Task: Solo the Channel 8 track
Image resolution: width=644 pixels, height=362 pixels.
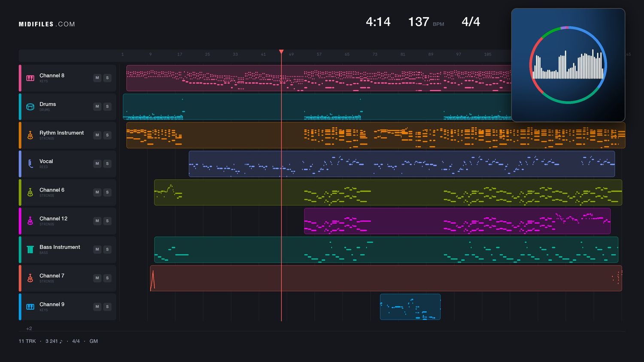Action: [107, 78]
